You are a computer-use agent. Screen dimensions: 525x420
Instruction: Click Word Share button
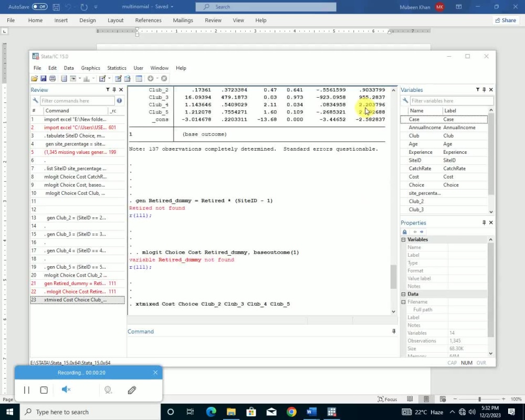click(505, 20)
